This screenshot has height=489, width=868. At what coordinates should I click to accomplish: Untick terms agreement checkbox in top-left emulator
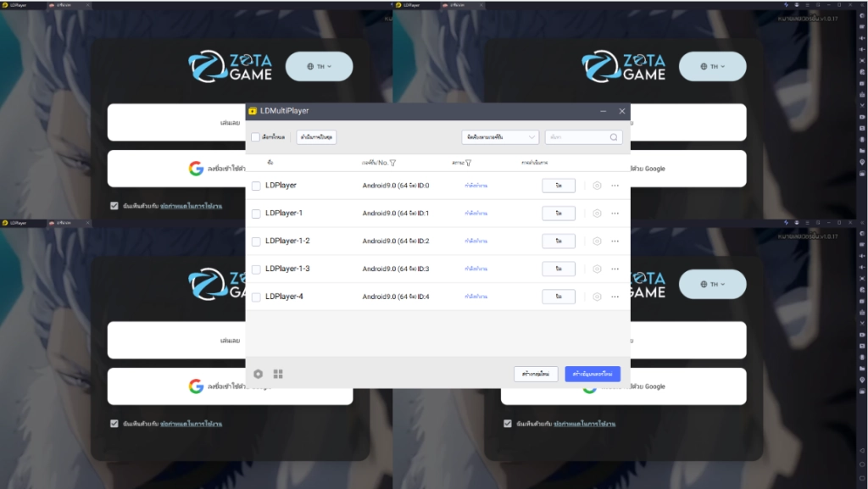point(114,206)
